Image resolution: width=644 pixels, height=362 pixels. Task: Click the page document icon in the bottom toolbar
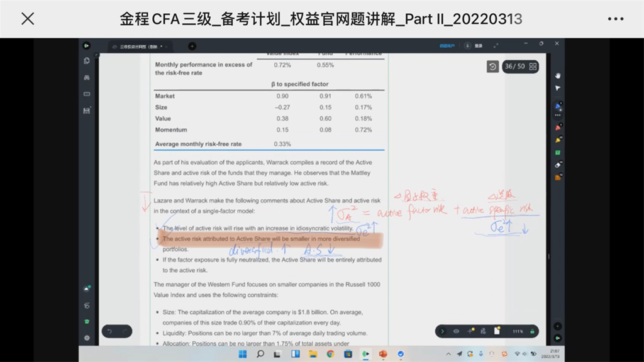click(x=497, y=331)
